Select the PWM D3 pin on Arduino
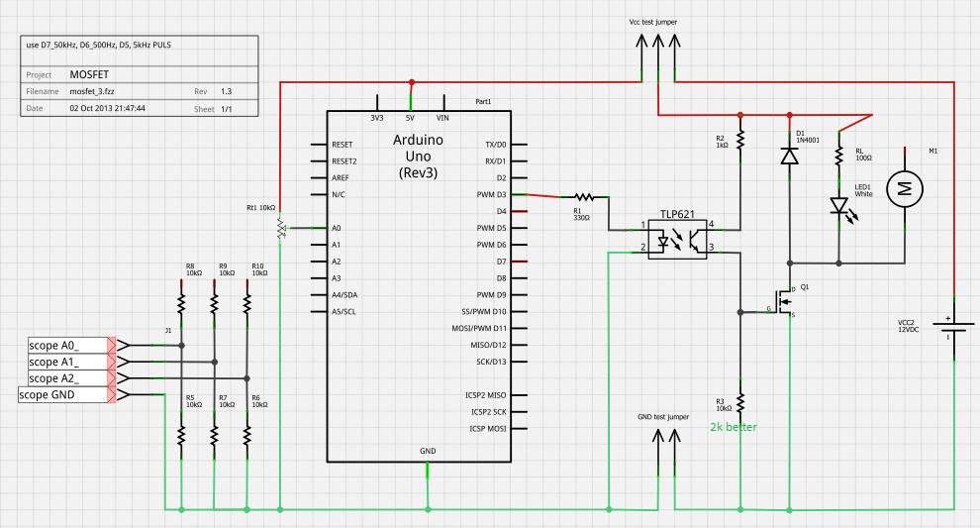 tap(490, 194)
